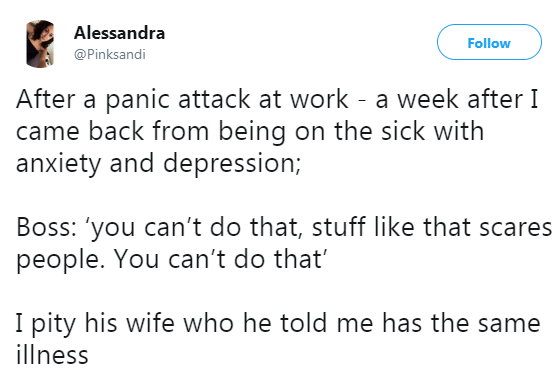Click the word "Boss:" in the tweet
The image size is (560, 386).
[x=46, y=227]
